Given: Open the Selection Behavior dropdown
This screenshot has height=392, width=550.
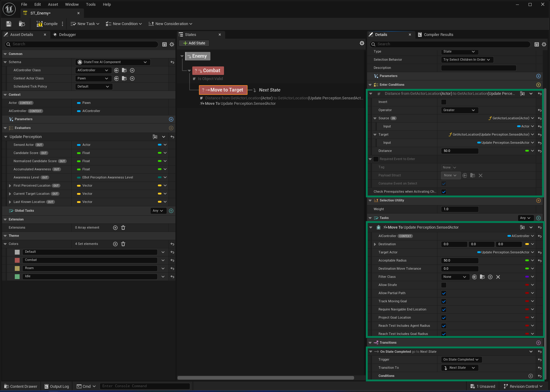Looking at the screenshot, I should [x=467, y=60].
